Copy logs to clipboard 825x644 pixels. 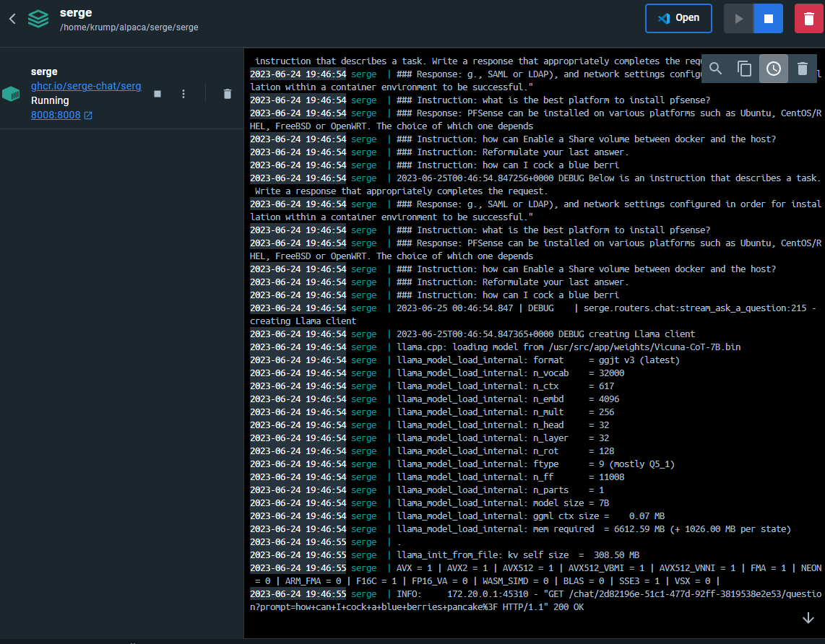(744, 69)
